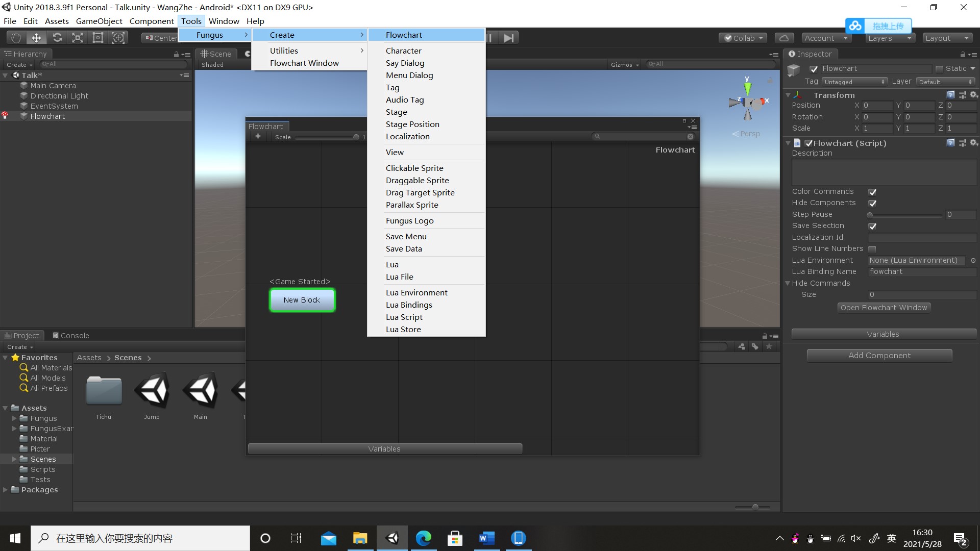980x551 pixels.
Task: Choose Say Dialog from Create submenu
Action: [405, 63]
